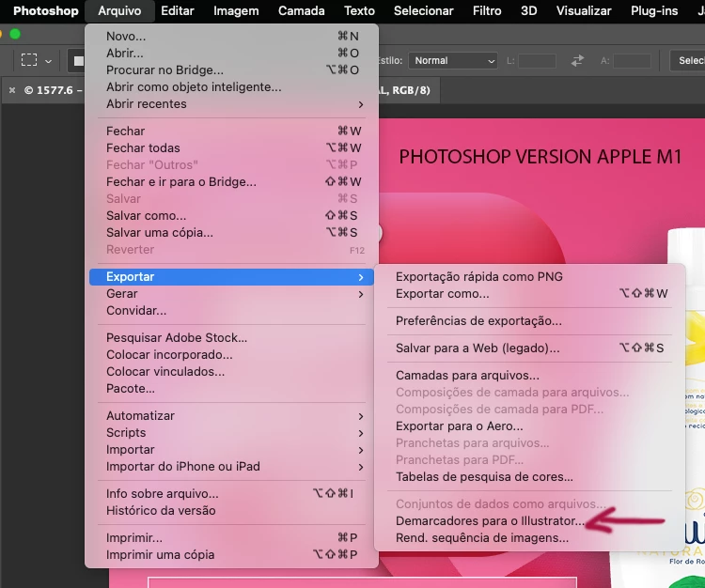This screenshot has width=705, height=588.
Task: Select Procurar no Bridge...
Action: click(231, 70)
